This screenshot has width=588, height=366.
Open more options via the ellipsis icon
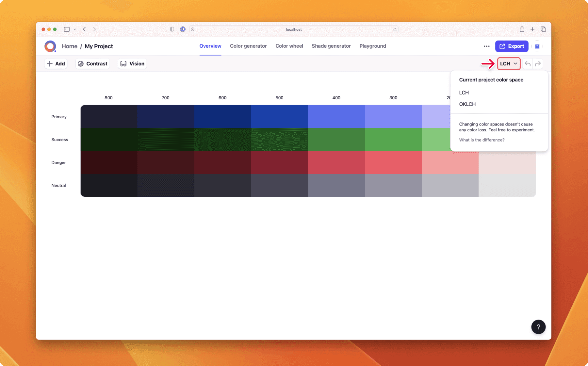[486, 46]
